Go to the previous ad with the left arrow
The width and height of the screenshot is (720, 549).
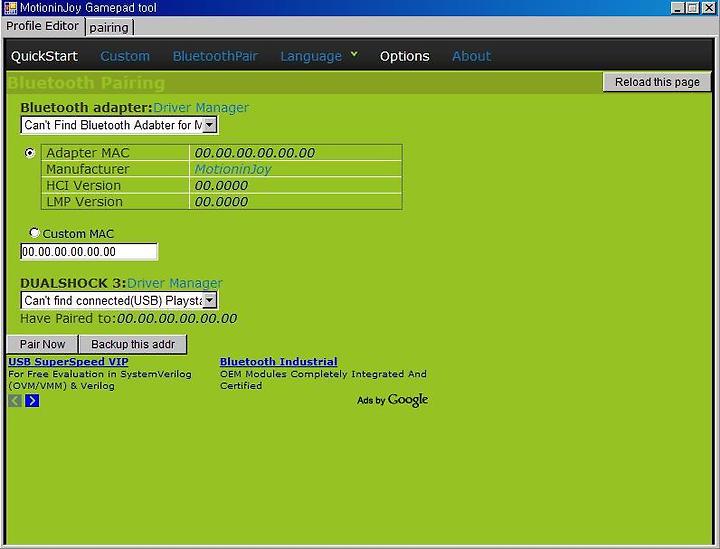pyautogui.click(x=15, y=401)
